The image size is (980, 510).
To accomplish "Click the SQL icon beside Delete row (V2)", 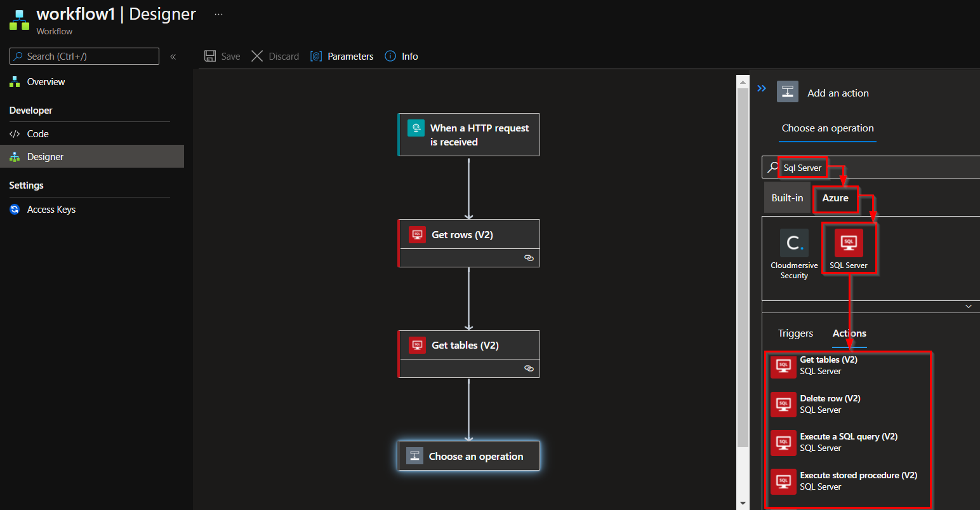I will pyautogui.click(x=783, y=405).
